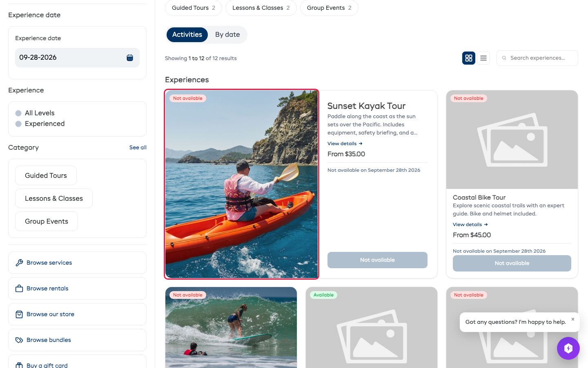Click the magnifier icon in search box
588x368 pixels.
(x=504, y=58)
